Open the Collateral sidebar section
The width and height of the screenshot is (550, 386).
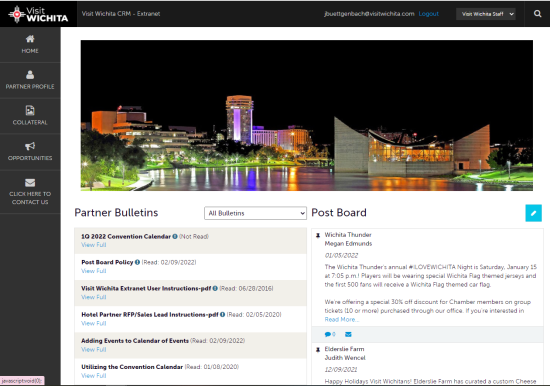[30, 115]
